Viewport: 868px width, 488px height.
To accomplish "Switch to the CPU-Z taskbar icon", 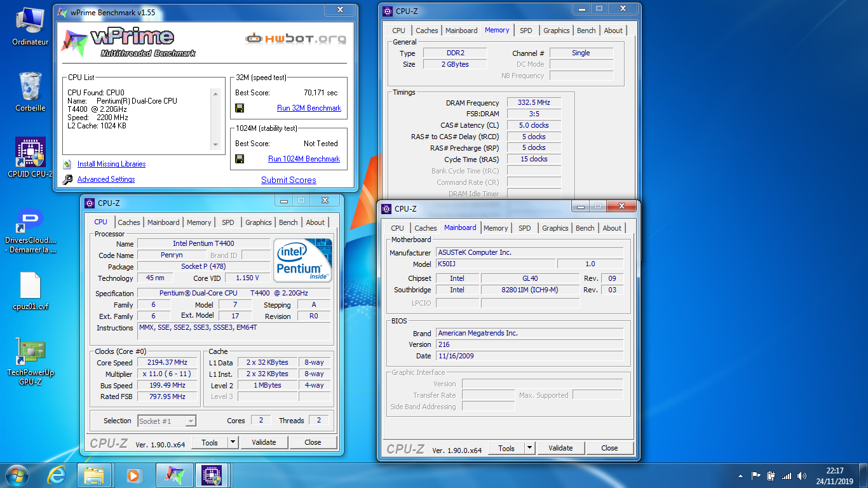I will click(212, 475).
